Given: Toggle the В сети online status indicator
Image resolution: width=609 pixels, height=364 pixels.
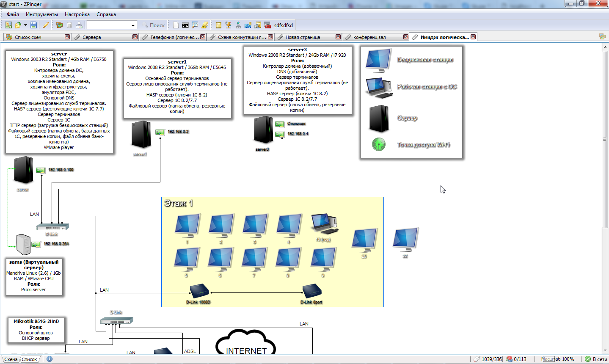Looking at the screenshot, I should [596, 359].
